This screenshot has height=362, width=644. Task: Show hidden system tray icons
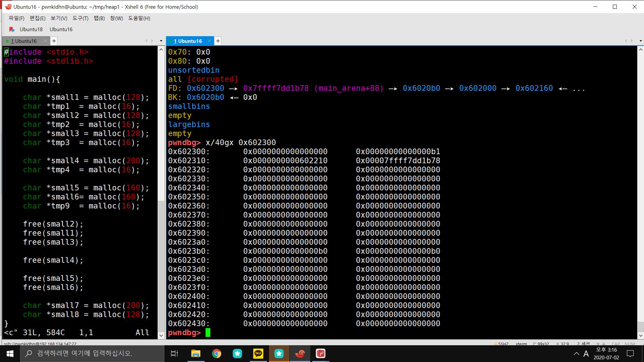click(x=576, y=354)
